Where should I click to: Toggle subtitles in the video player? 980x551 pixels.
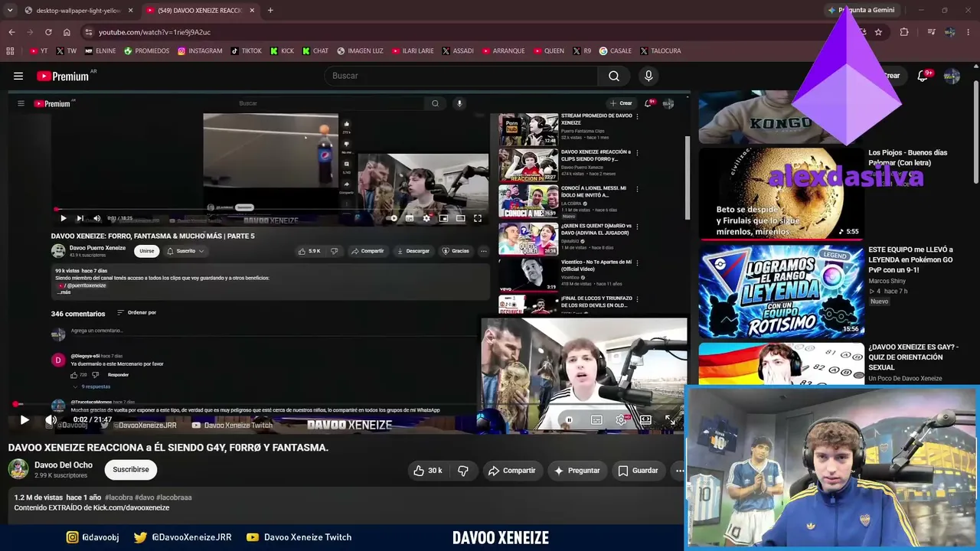click(x=596, y=420)
